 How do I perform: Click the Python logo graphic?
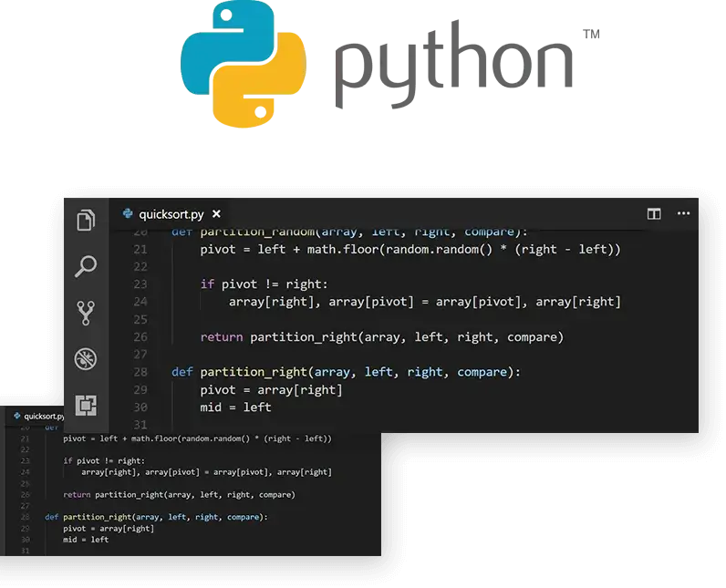(244, 64)
